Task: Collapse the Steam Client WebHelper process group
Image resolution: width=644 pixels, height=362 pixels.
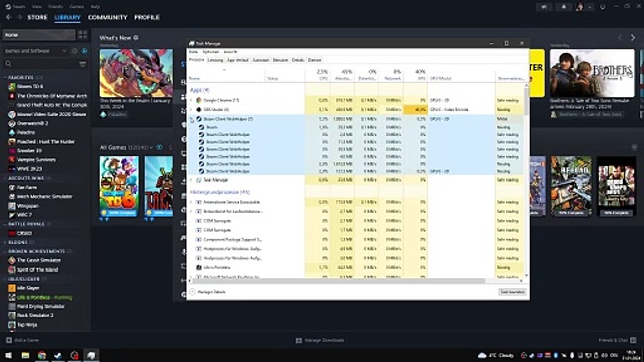Action: 191,119
